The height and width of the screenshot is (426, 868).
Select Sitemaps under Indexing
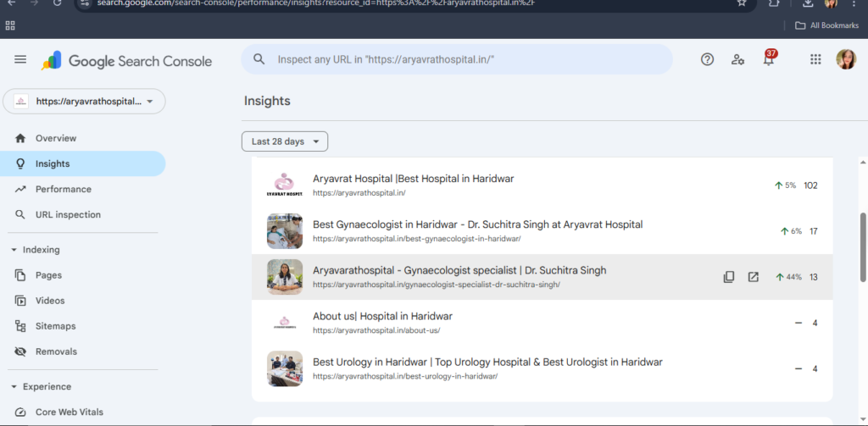(x=55, y=326)
